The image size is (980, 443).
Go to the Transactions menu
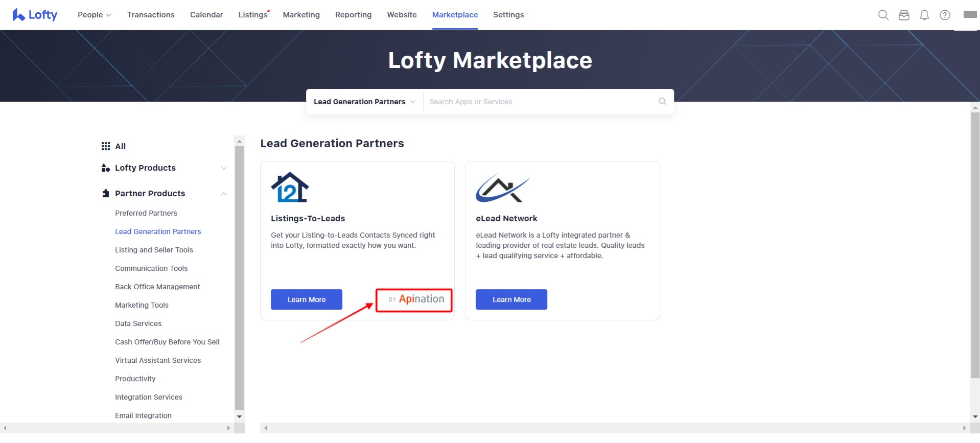[x=151, y=15]
